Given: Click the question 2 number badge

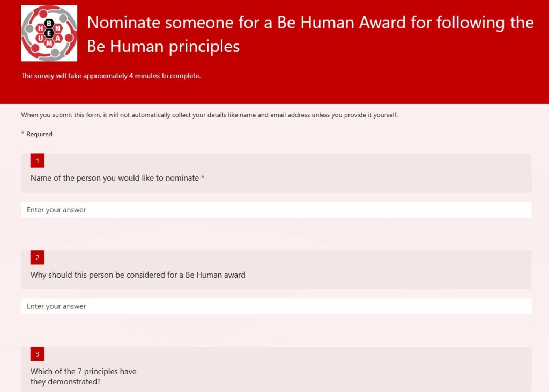Looking at the screenshot, I should click(x=38, y=257).
